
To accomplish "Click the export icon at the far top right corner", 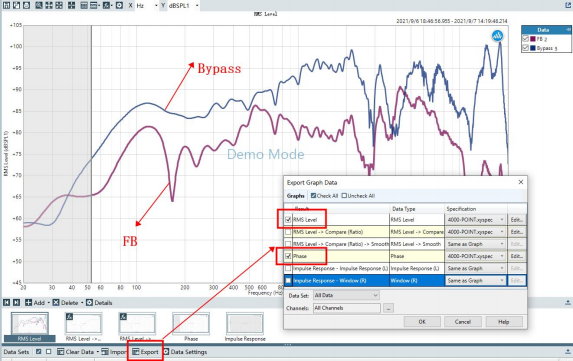I will (568, 5).
